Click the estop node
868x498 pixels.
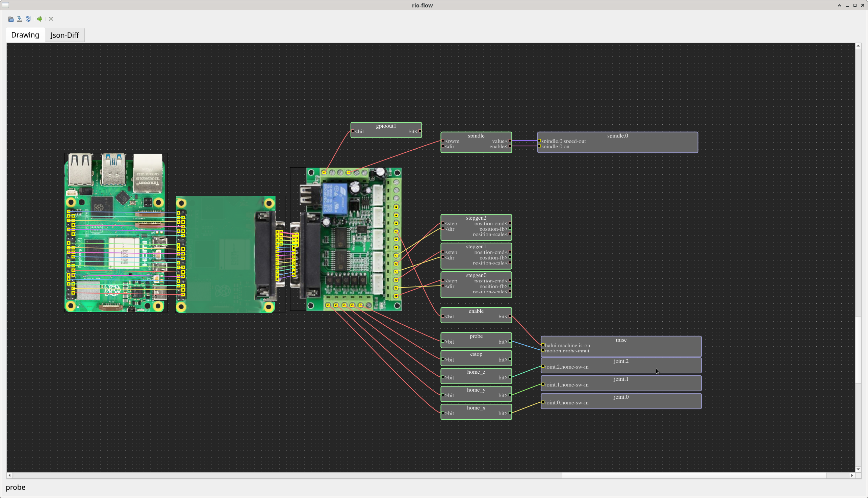[476, 355]
